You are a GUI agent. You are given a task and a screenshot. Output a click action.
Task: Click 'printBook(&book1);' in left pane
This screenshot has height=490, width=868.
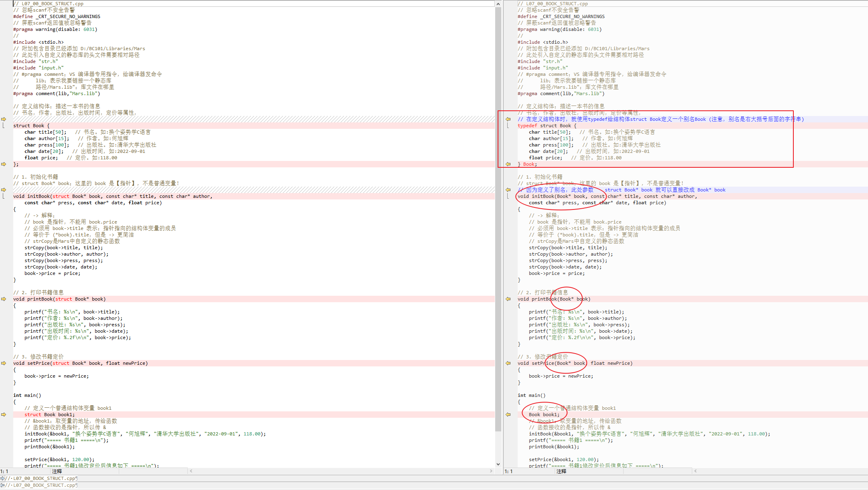[50, 447]
